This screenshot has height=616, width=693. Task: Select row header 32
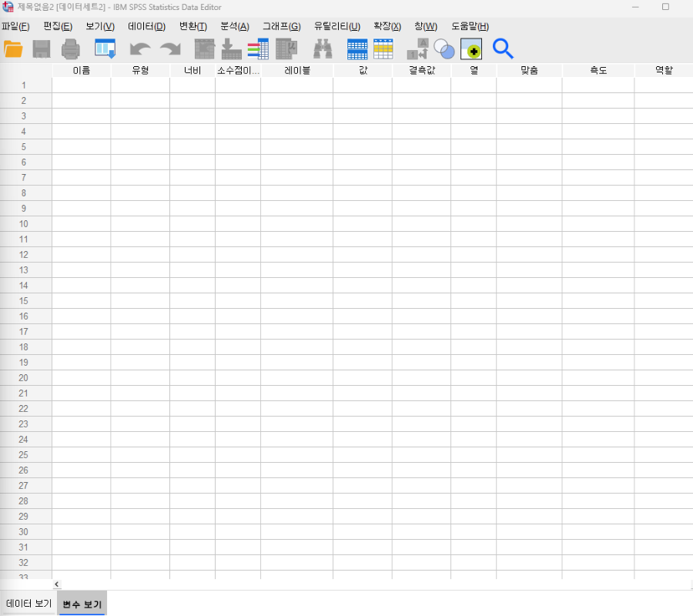pos(25,563)
